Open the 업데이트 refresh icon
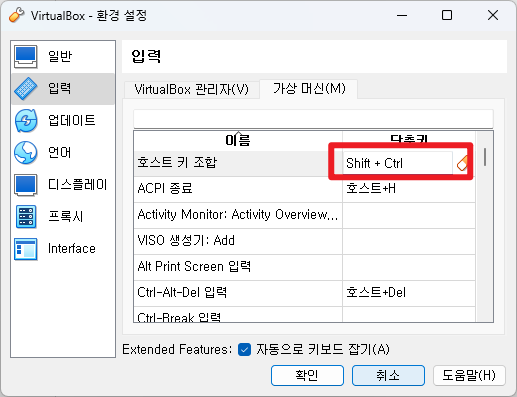Screen dimensions: 517x397 coord(26,121)
